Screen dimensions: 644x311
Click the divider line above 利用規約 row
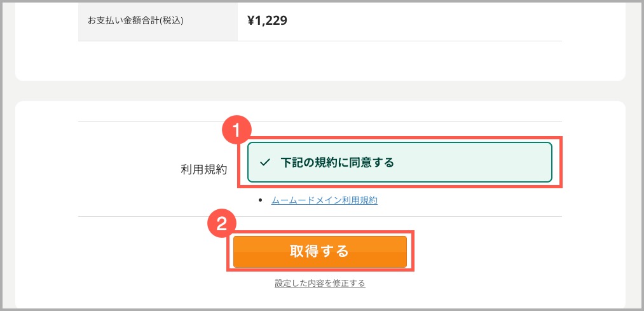tap(320, 121)
